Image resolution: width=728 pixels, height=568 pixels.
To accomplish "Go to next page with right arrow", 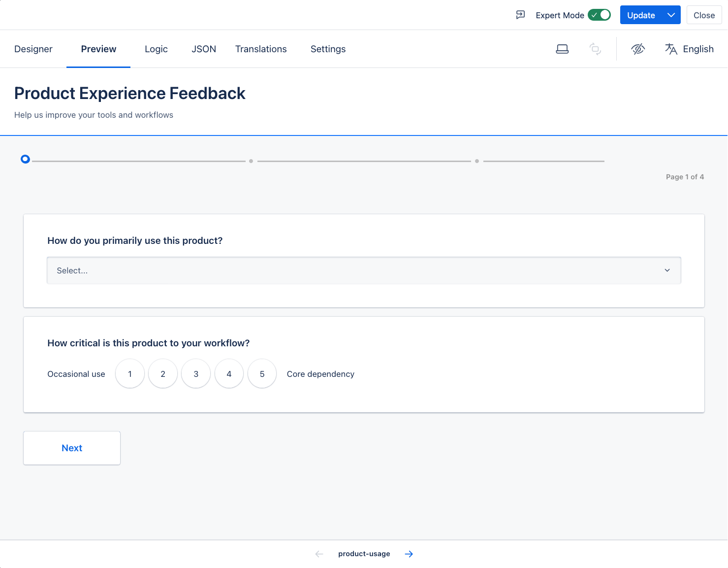I will (409, 554).
